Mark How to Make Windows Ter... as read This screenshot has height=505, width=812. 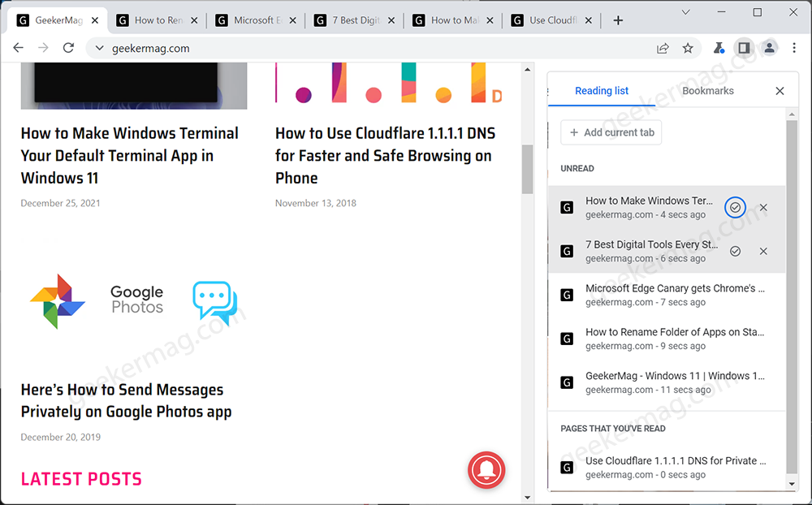tap(736, 208)
